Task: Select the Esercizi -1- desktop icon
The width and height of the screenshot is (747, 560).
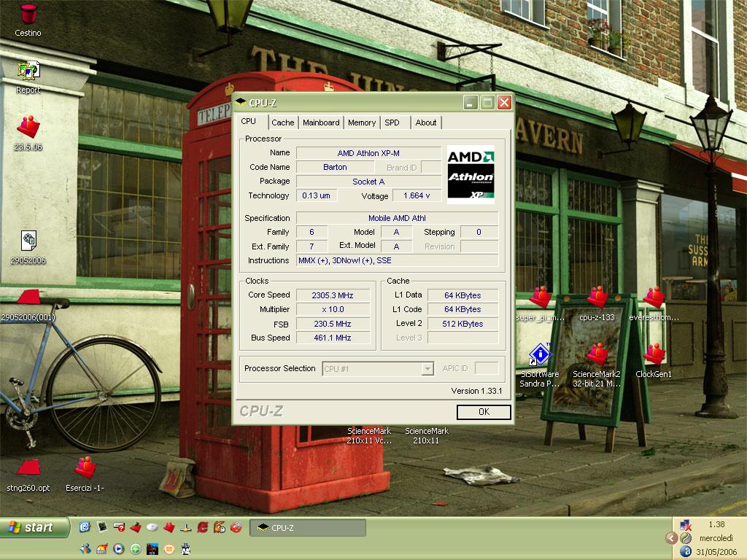Action: (x=85, y=475)
